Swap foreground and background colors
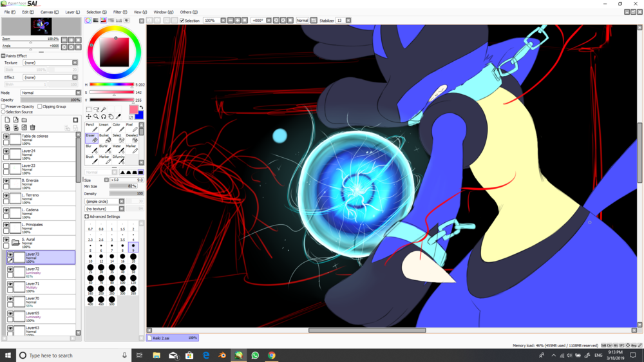The image size is (644, 362). 141,108
